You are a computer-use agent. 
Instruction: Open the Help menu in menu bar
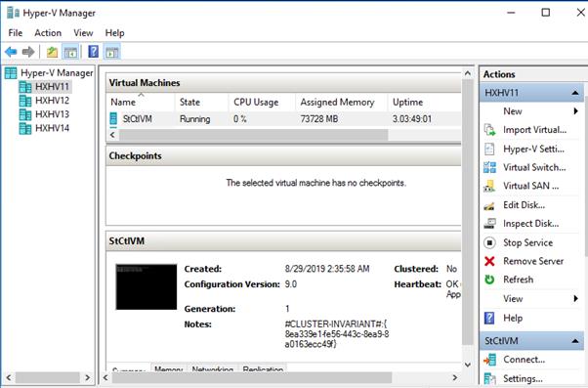pyautogui.click(x=114, y=33)
